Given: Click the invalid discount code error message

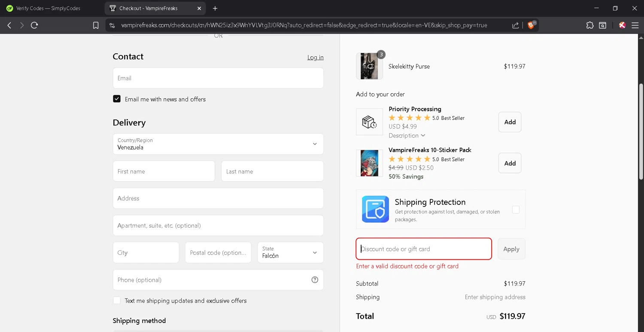Looking at the screenshot, I should (x=407, y=266).
